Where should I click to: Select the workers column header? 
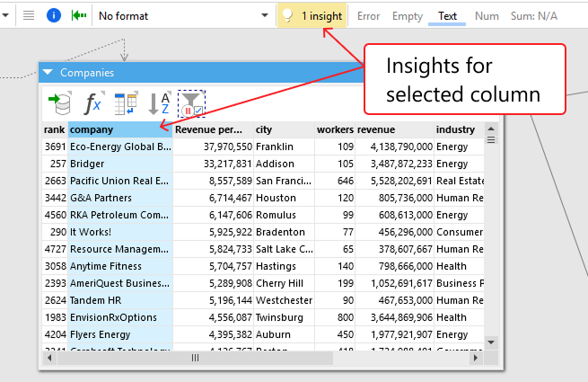click(335, 129)
